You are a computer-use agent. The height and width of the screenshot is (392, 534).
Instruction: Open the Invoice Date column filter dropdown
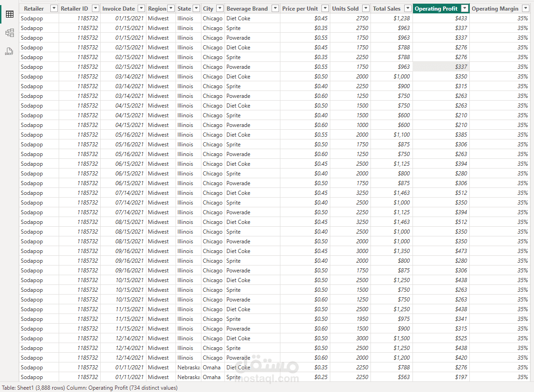point(141,8)
